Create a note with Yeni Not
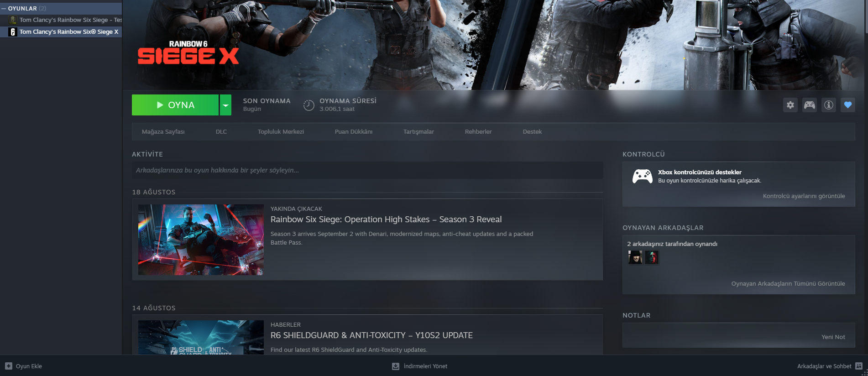The image size is (868, 376). point(833,337)
